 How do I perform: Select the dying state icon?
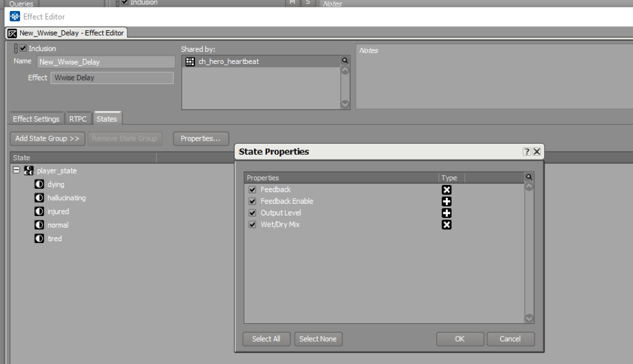(x=39, y=184)
